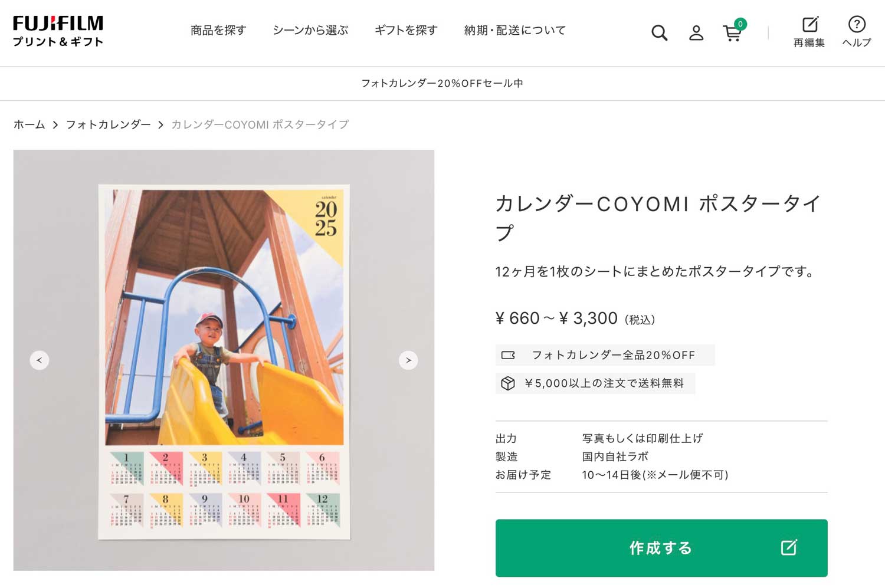Go to フォトカレンダー breadcrumb link
This screenshot has height=588, width=885.
point(109,124)
